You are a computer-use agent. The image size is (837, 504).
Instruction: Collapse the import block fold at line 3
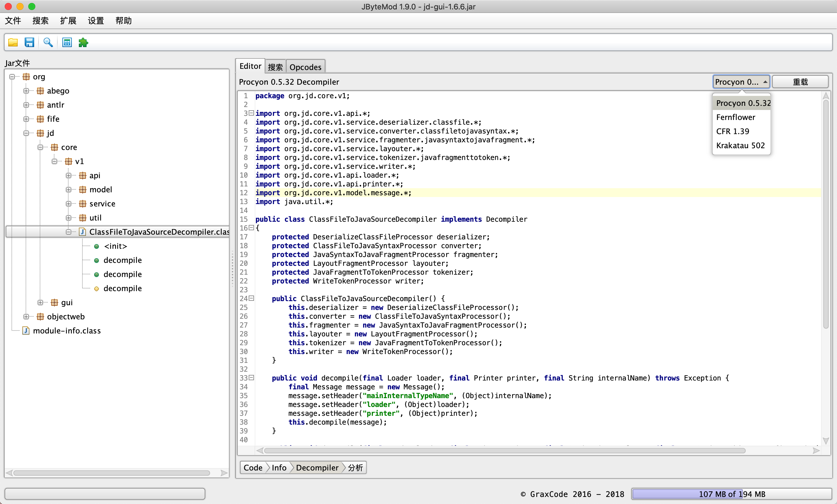click(x=251, y=113)
